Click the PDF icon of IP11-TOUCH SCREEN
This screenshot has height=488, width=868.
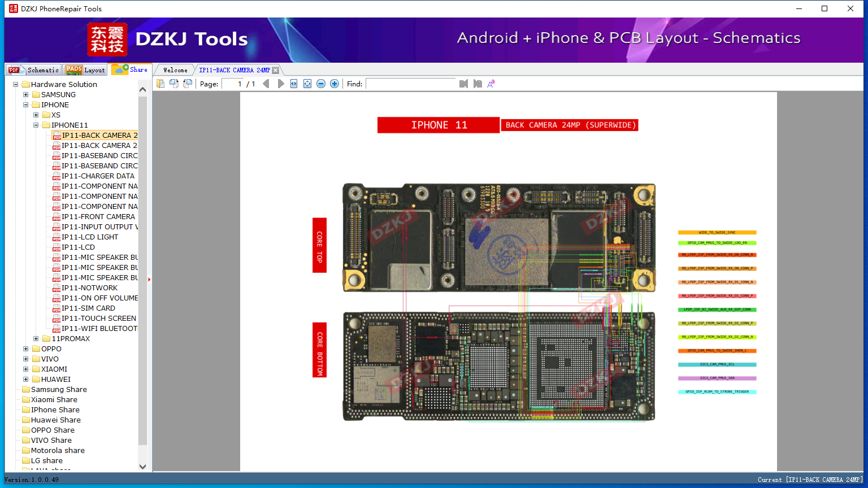pyautogui.click(x=57, y=319)
